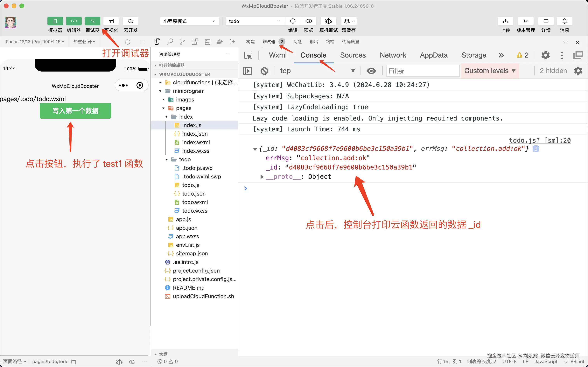This screenshot has height=367, width=588.
Task: Toggle the editor (编辑器) panel button
Action: click(x=74, y=21)
